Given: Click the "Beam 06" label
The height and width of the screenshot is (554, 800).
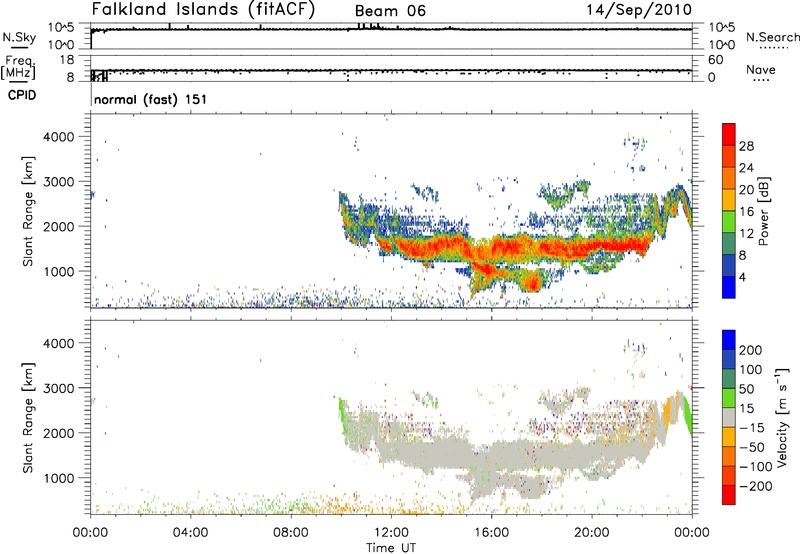Looking at the screenshot, I should [x=390, y=11].
